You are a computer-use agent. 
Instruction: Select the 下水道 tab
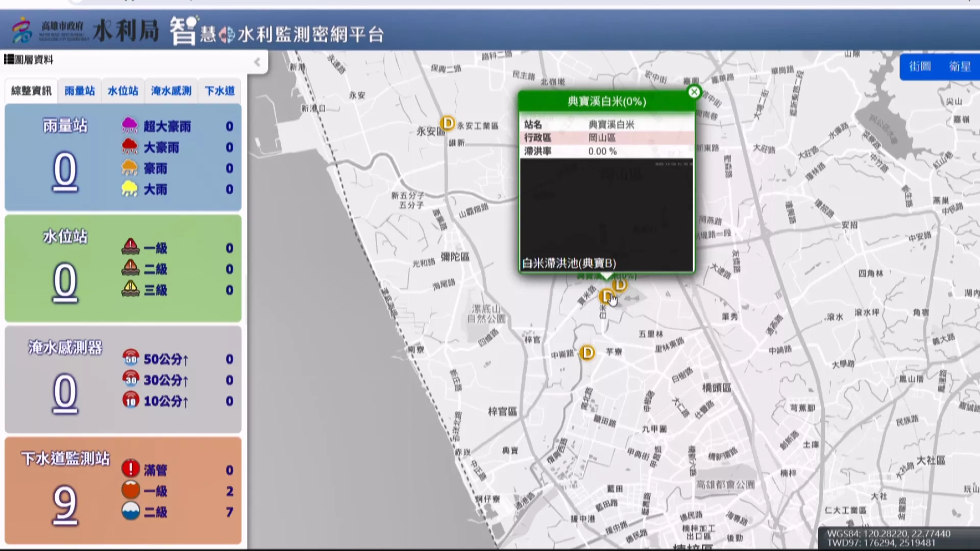click(x=219, y=91)
